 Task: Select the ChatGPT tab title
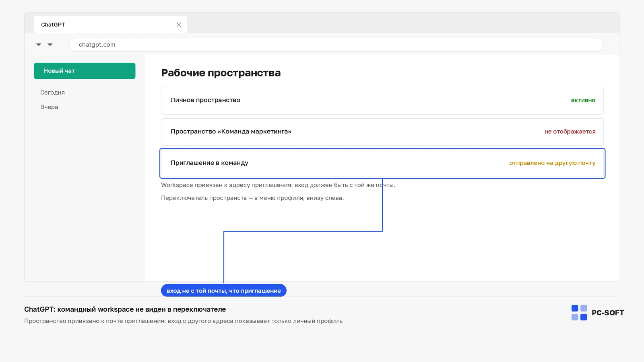[53, 25]
